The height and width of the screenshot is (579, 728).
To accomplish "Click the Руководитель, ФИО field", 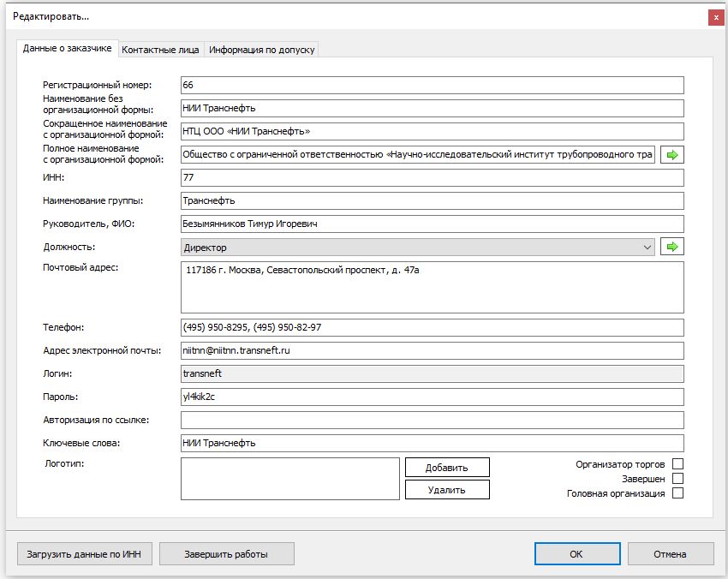I will (x=433, y=224).
